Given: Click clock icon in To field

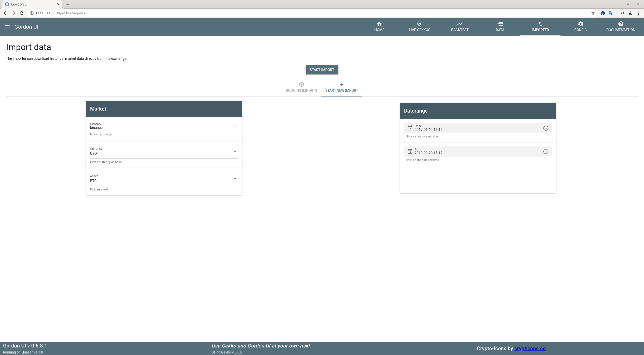Looking at the screenshot, I should [545, 151].
